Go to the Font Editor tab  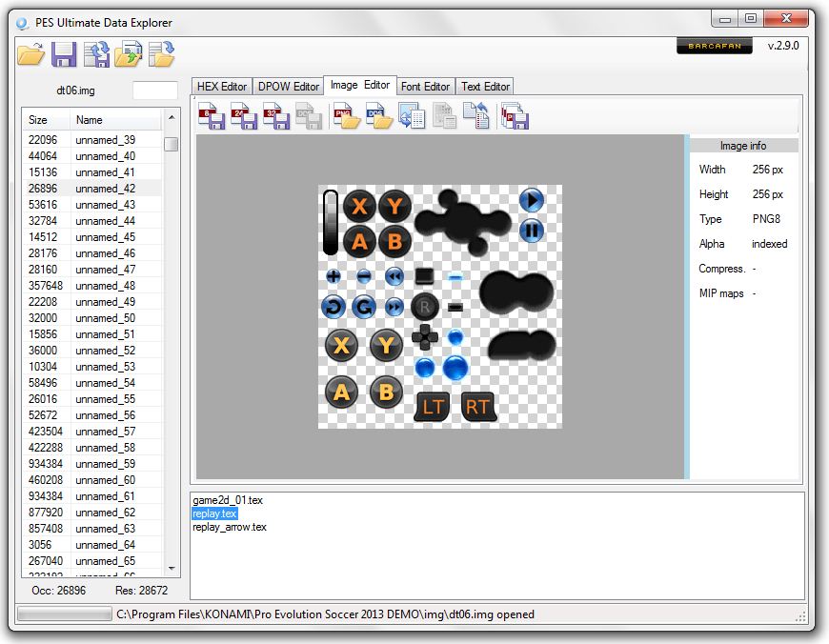425,86
